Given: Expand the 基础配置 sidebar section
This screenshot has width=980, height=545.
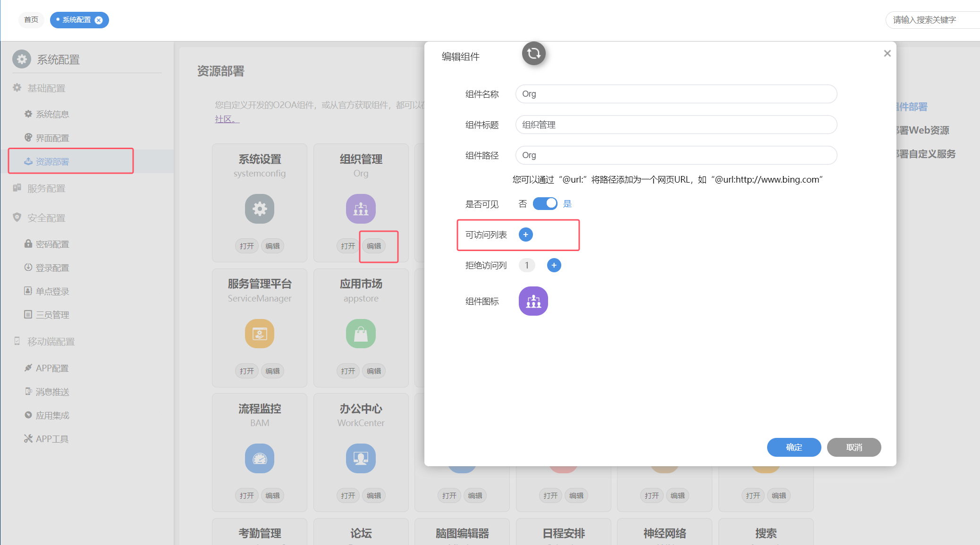Looking at the screenshot, I should (x=46, y=88).
